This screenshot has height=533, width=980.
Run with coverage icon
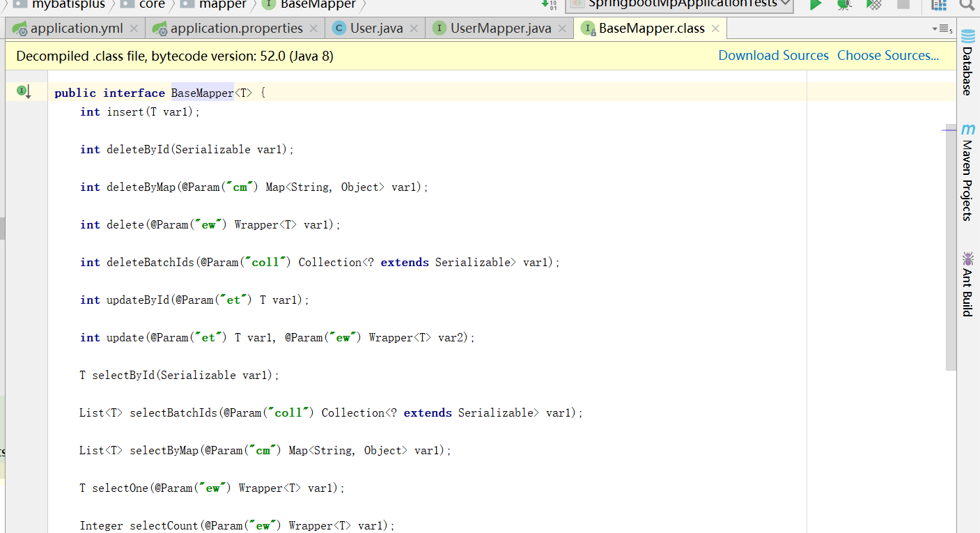873,4
